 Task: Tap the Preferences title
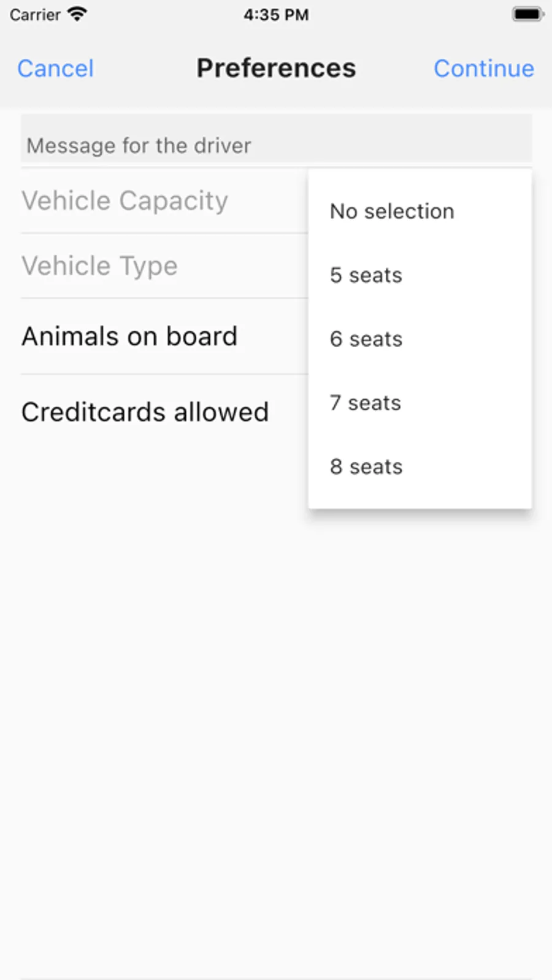[x=276, y=68]
